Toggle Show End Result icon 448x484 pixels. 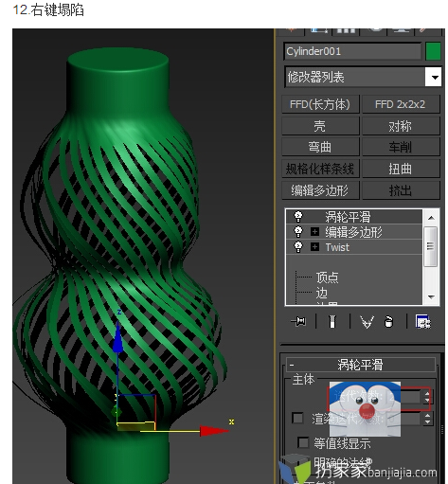[332, 322]
